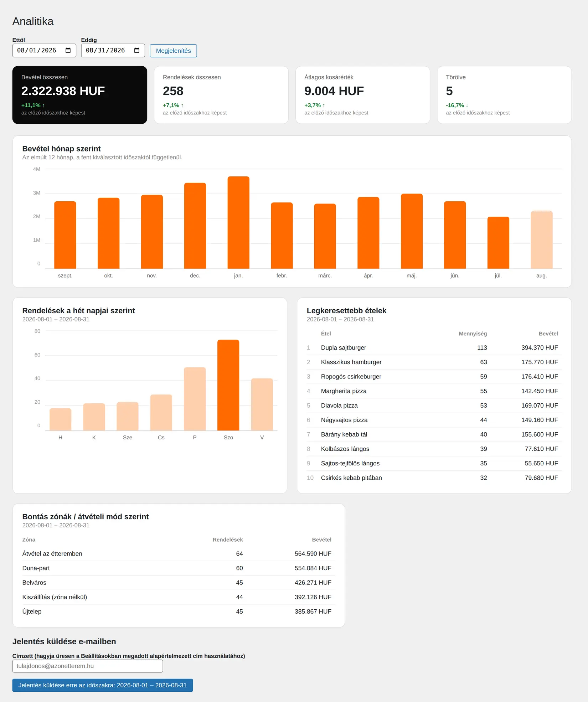Screen dimensions: 588x702
Task: Open the Ettől date calendar picker icon
Action: tap(68, 51)
